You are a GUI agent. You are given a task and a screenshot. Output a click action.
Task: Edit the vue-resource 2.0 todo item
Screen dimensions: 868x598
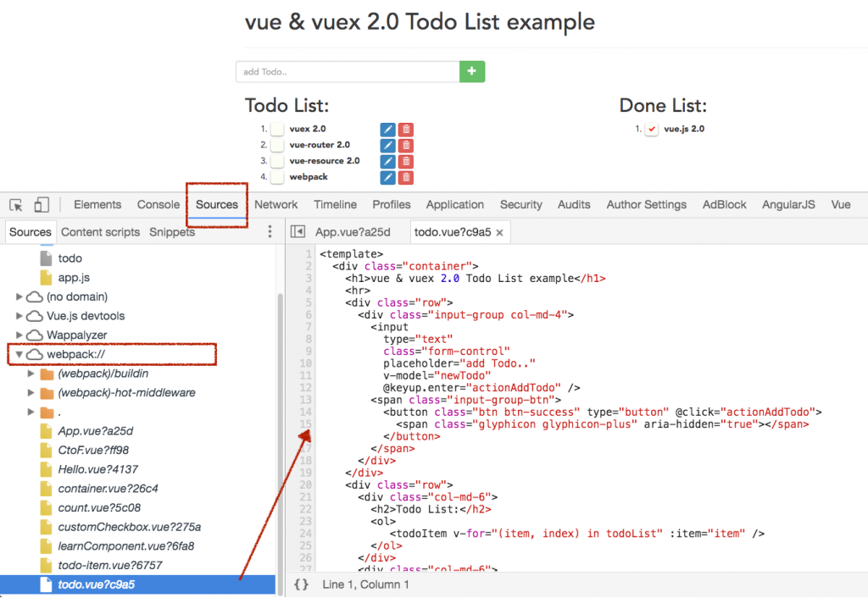(x=387, y=162)
